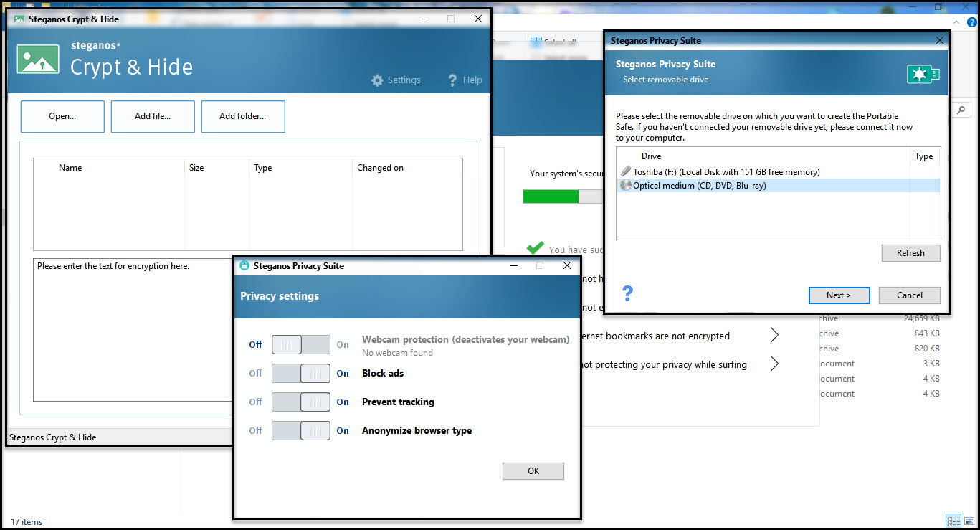Click 'No webcam found' text
The height and width of the screenshot is (530, 980).
tap(397, 352)
